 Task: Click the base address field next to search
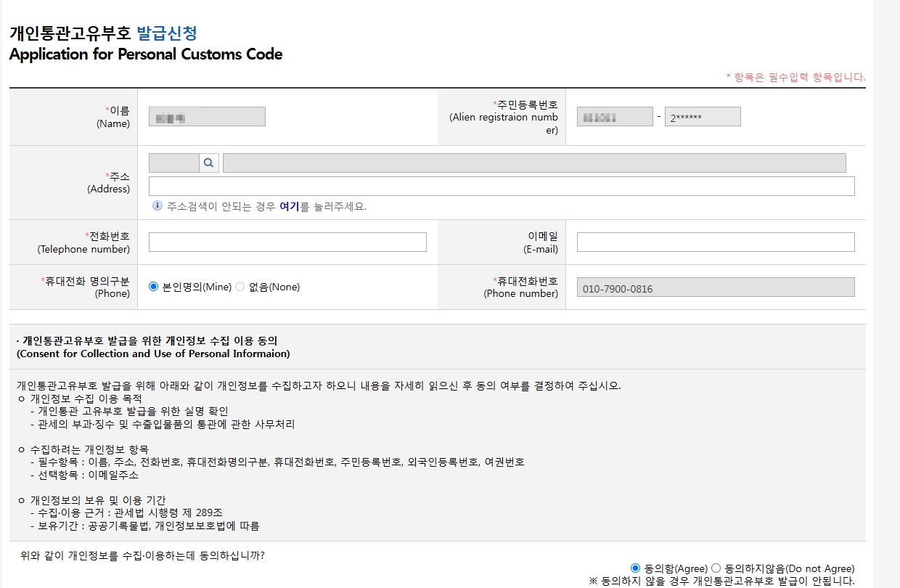533,162
